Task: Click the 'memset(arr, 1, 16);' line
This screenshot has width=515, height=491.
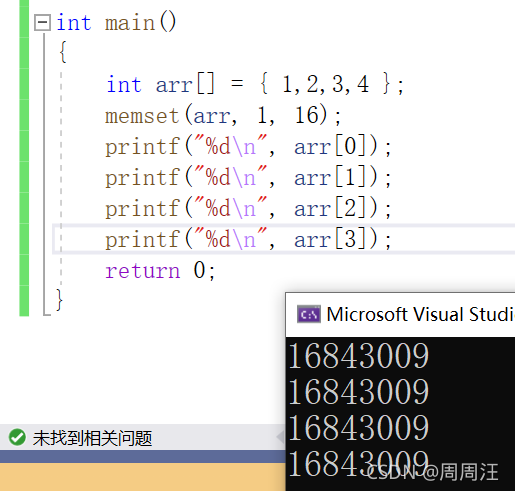Action: point(223,115)
